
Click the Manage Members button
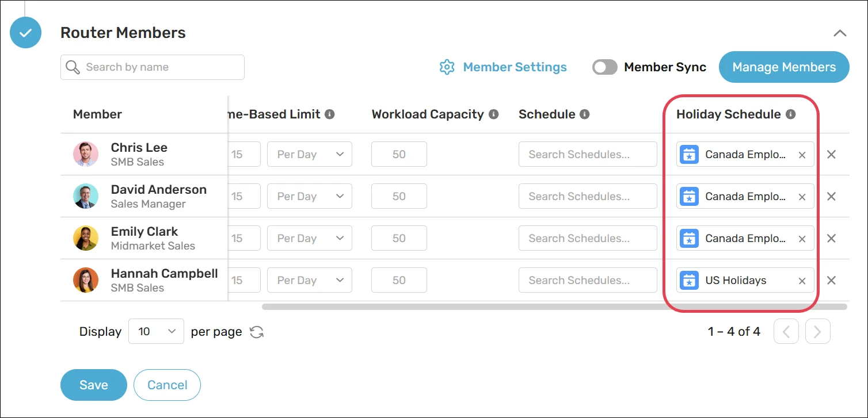[784, 67]
